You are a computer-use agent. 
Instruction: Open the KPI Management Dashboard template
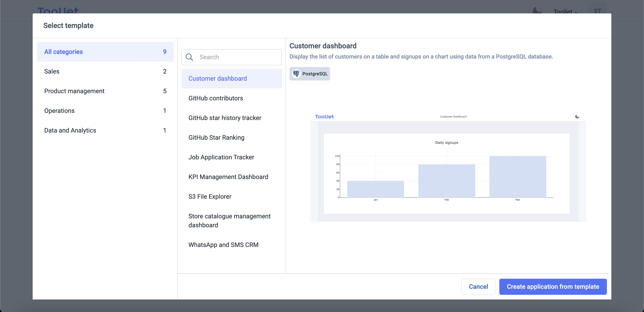tap(228, 177)
